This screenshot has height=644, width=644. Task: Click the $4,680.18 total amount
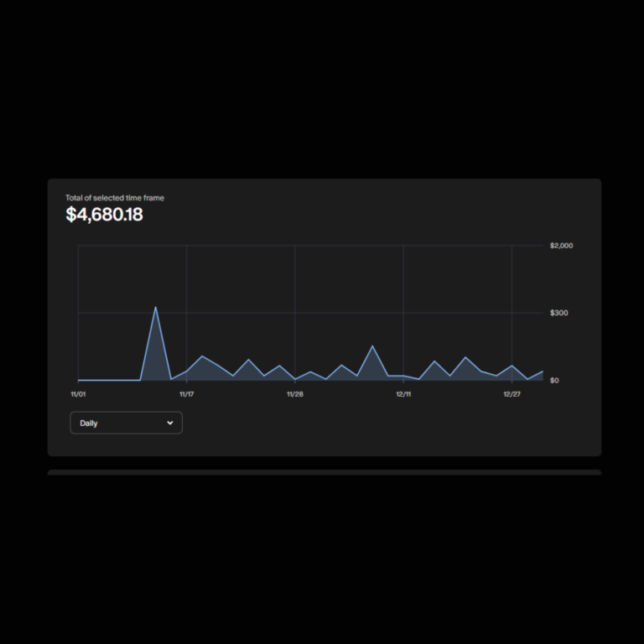coord(104,215)
